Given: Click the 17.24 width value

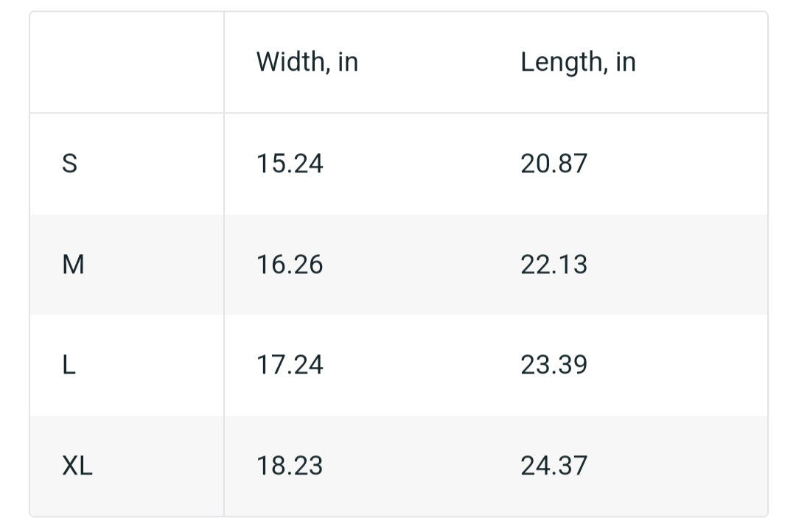Looking at the screenshot, I should pyautogui.click(x=290, y=365).
